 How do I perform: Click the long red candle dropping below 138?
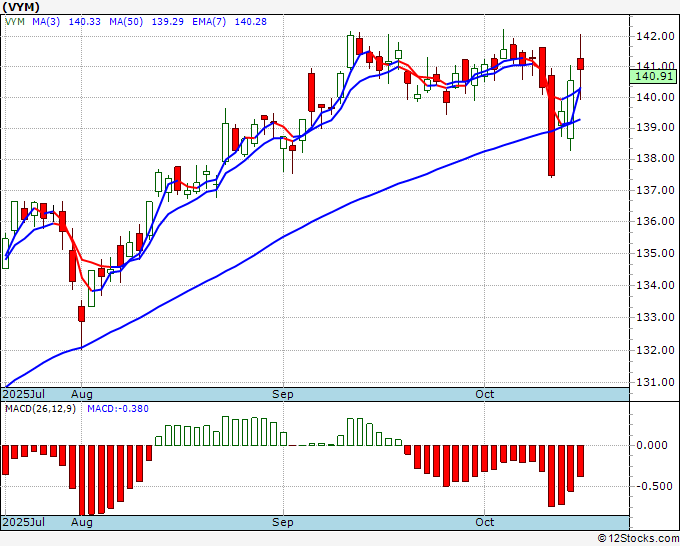point(552,125)
